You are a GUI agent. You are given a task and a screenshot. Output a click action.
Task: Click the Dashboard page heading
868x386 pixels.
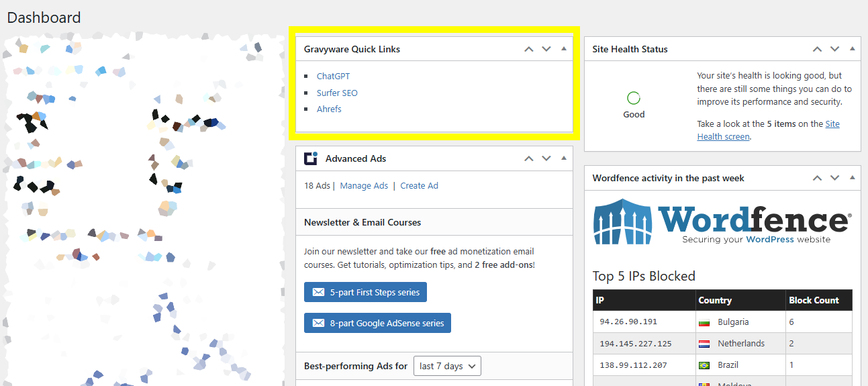click(44, 17)
